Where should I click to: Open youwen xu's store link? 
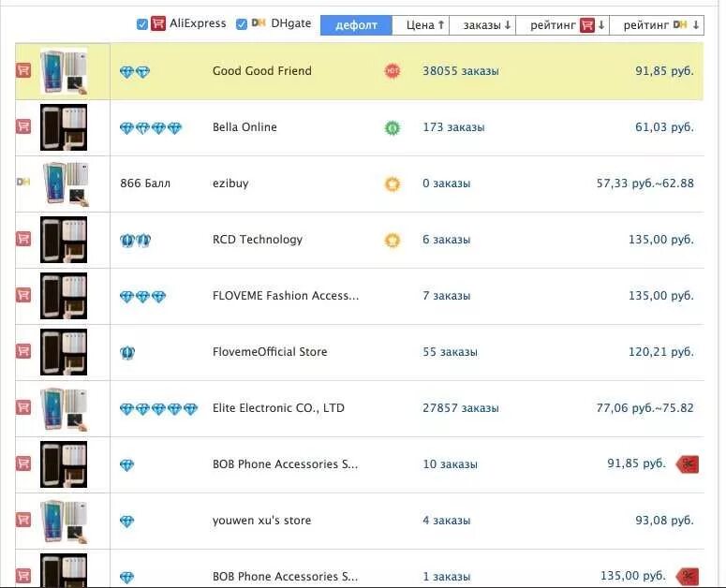tap(261, 521)
